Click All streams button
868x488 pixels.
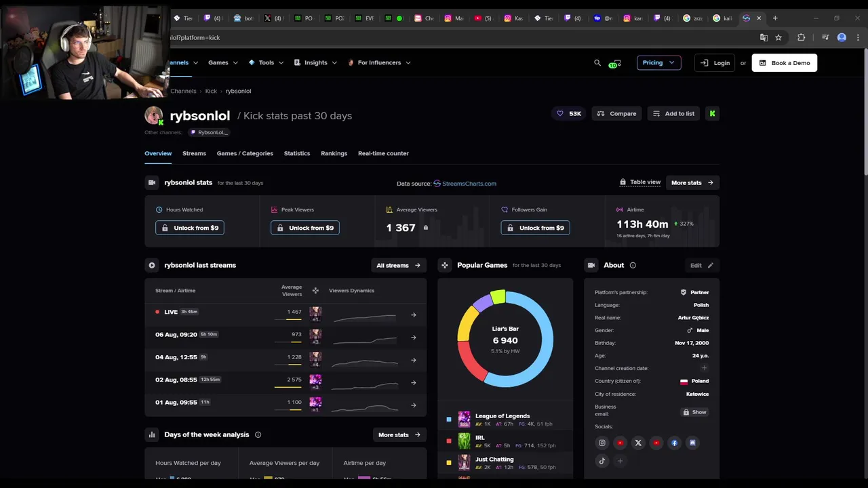tap(398, 265)
